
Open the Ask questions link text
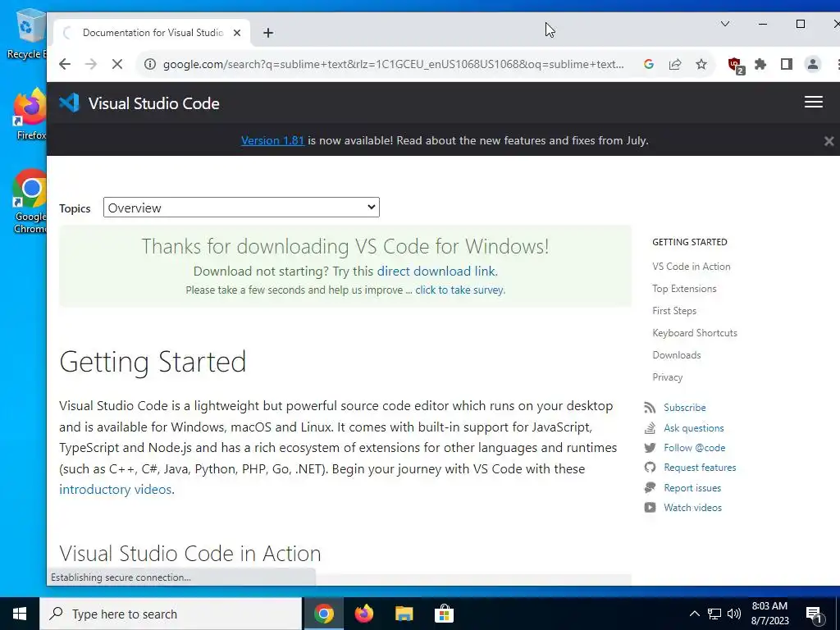(x=693, y=428)
